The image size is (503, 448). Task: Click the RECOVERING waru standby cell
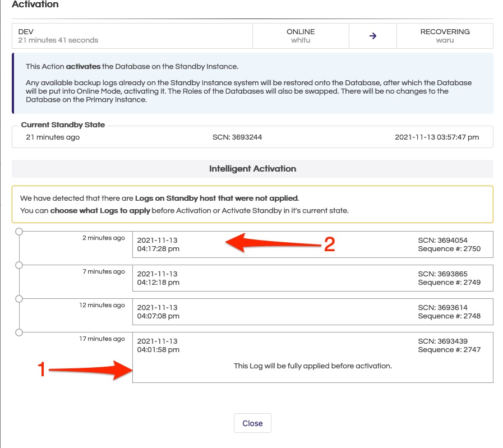(445, 36)
